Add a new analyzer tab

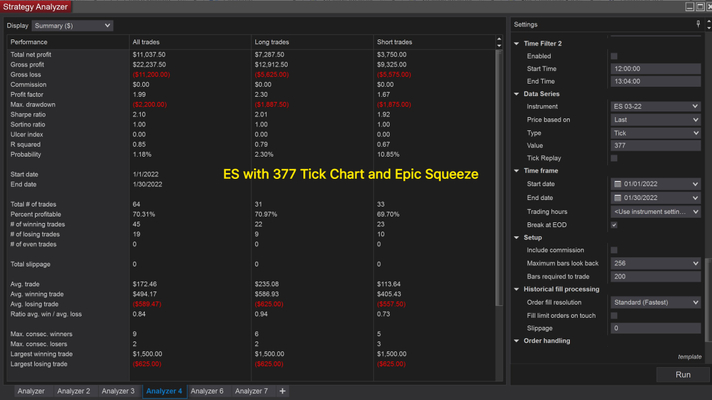tap(282, 391)
